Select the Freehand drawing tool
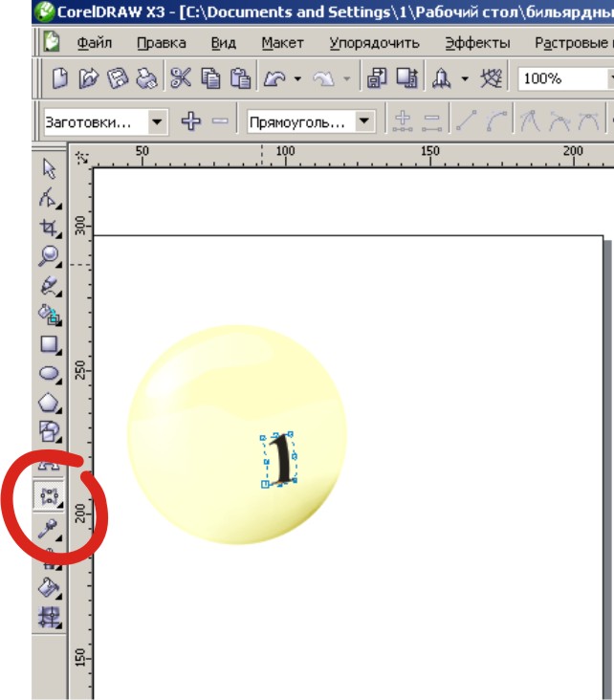The width and height of the screenshot is (614, 700). click(48, 286)
